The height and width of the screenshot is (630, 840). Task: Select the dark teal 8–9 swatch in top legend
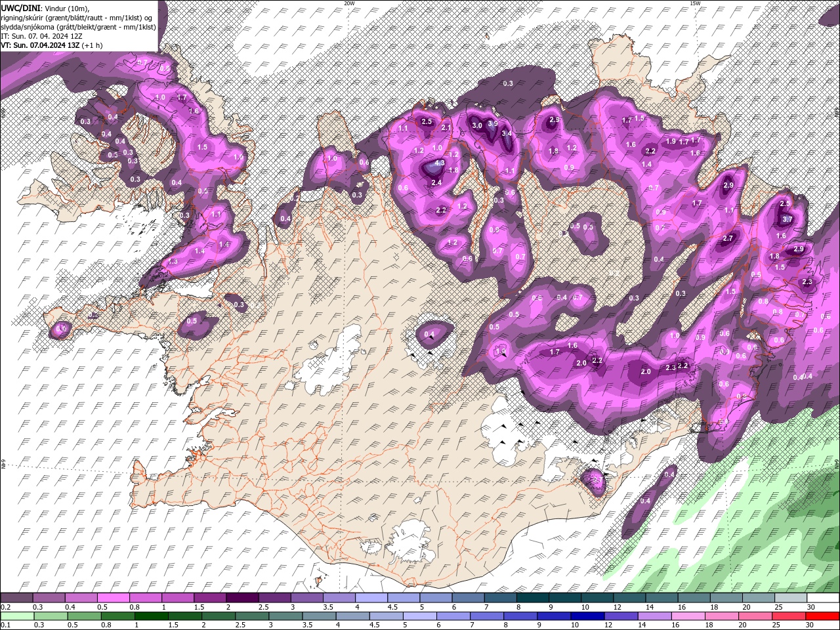coord(533,598)
